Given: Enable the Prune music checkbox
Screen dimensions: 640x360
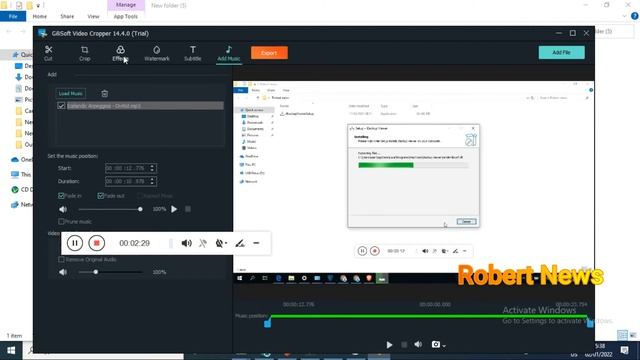Looking at the screenshot, I should tap(61, 222).
